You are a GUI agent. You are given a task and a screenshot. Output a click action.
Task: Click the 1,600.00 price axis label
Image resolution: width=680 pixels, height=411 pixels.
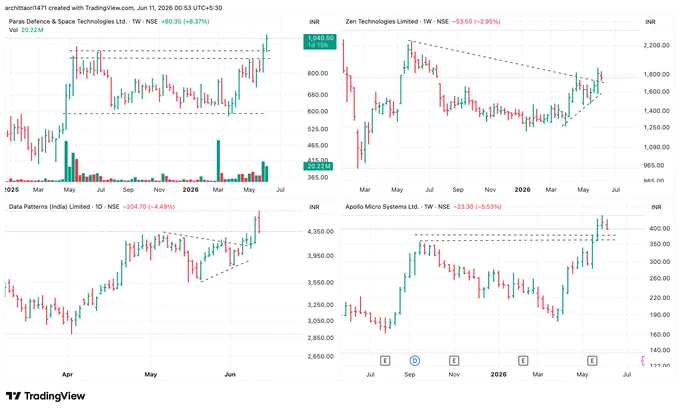click(657, 91)
